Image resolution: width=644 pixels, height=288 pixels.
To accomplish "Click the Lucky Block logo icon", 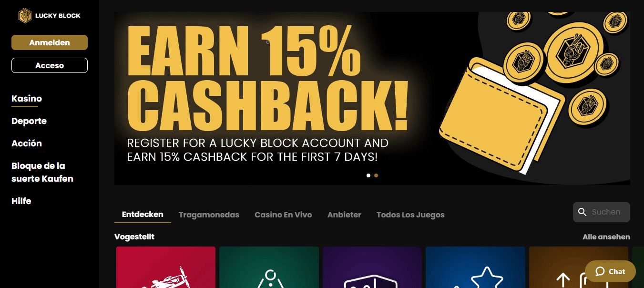I will [x=25, y=16].
